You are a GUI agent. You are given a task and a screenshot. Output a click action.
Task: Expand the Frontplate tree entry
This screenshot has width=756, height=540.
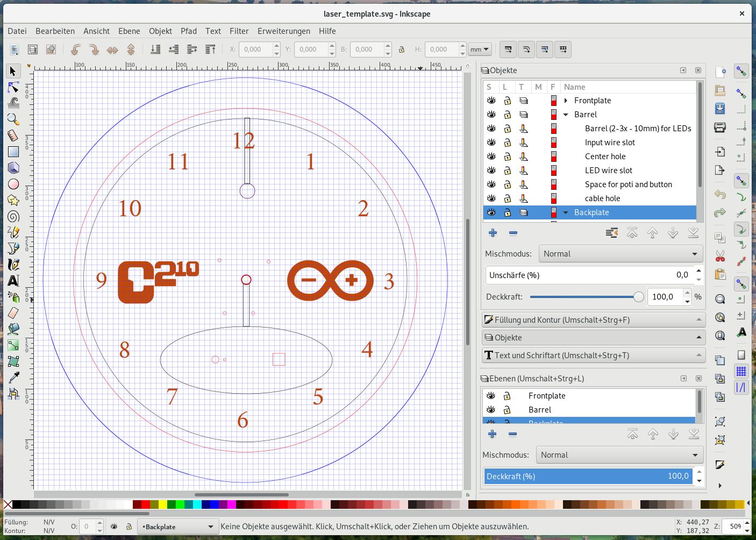[566, 101]
